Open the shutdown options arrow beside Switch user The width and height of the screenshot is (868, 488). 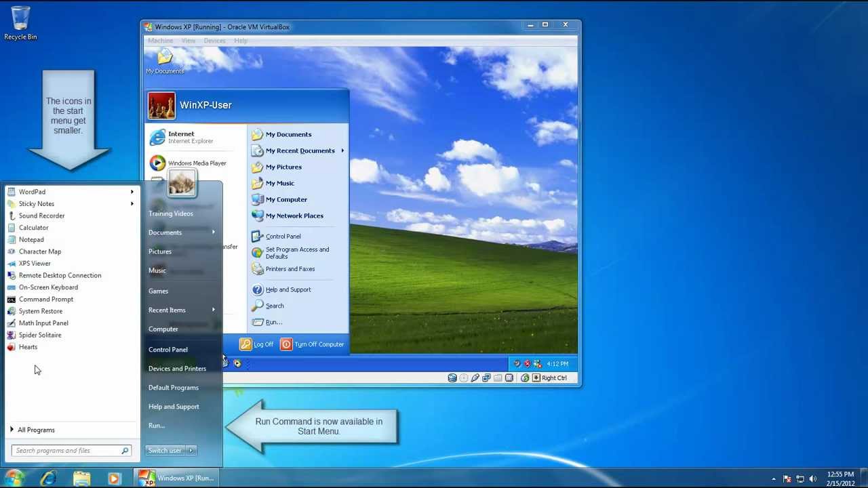click(191, 450)
